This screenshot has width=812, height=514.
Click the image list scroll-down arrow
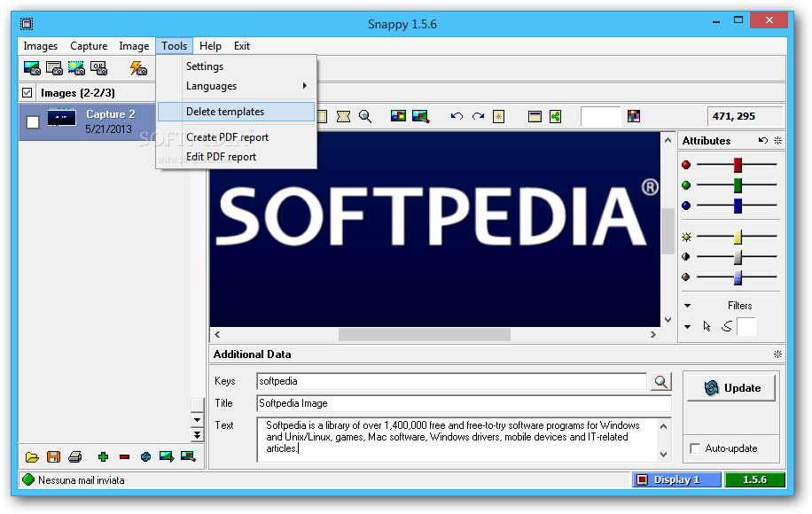click(198, 420)
